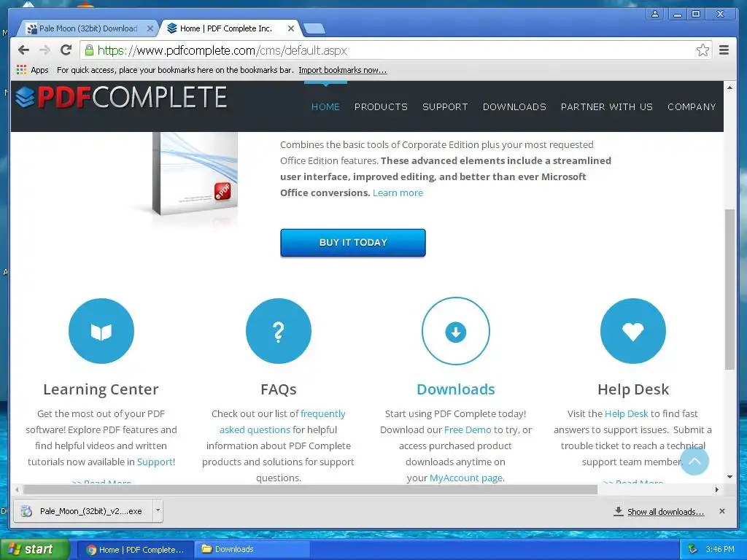Open the COMPANY navigation menu

pyautogui.click(x=692, y=106)
